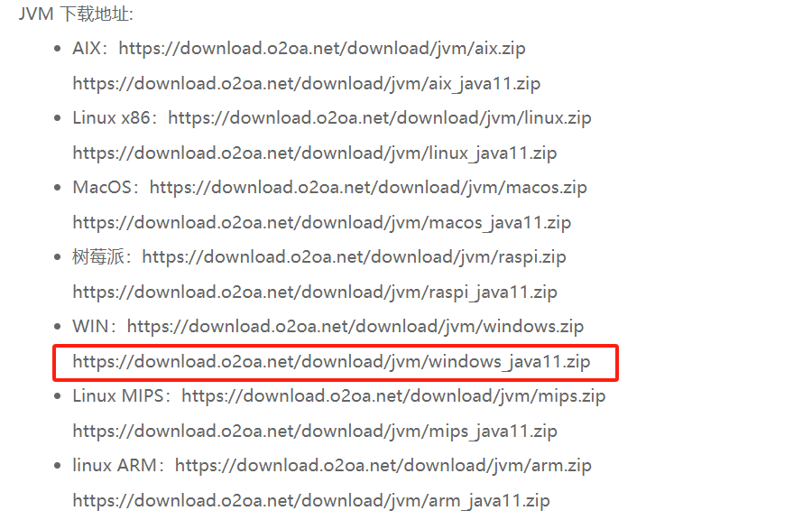The width and height of the screenshot is (812, 520).
Task: Click the 树莓派 list item label
Action: point(98,257)
